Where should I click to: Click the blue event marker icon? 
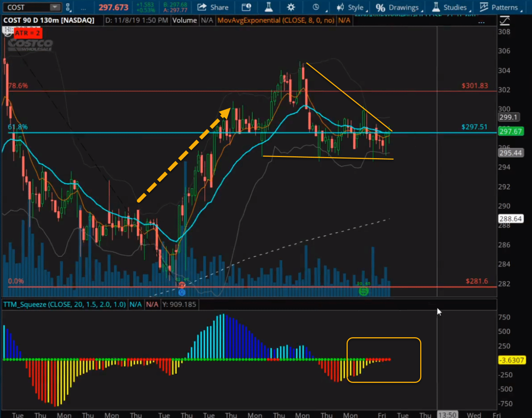point(182,292)
